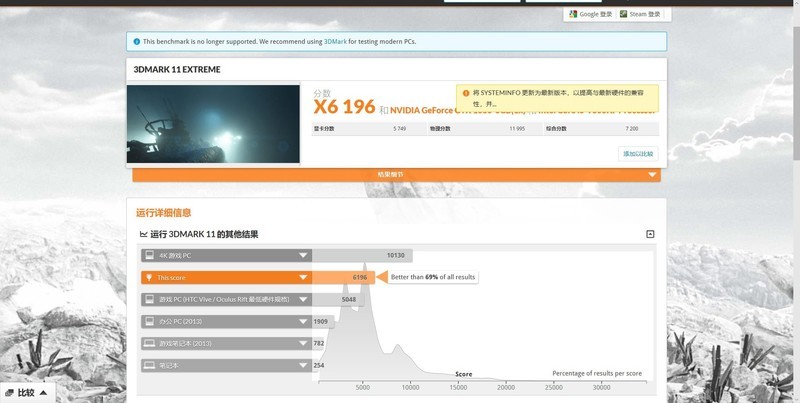Collapse the 运行 3DMARK 11 的其他结果 section
Image resolution: width=800 pixels, height=403 pixels.
click(x=650, y=234)
